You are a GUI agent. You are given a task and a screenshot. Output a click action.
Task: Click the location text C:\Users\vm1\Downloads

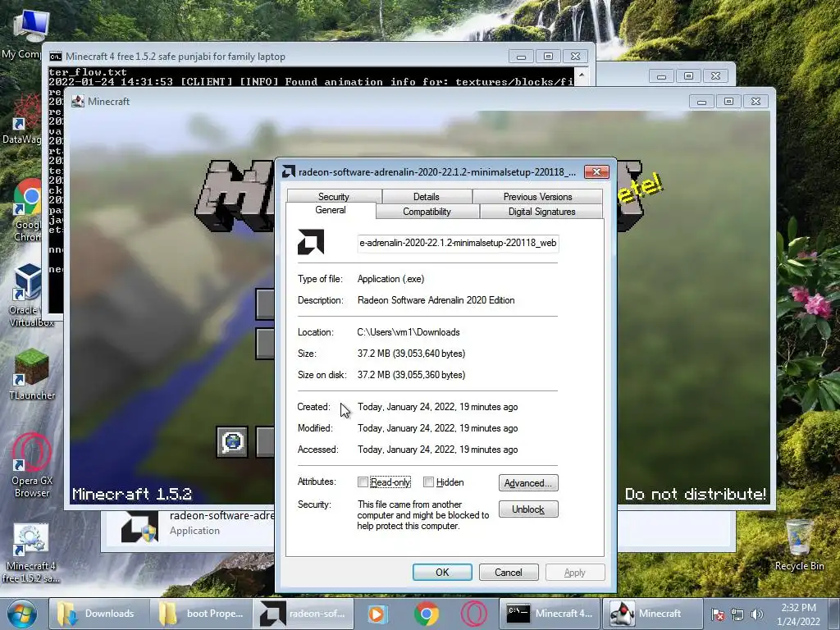[409, 332]
